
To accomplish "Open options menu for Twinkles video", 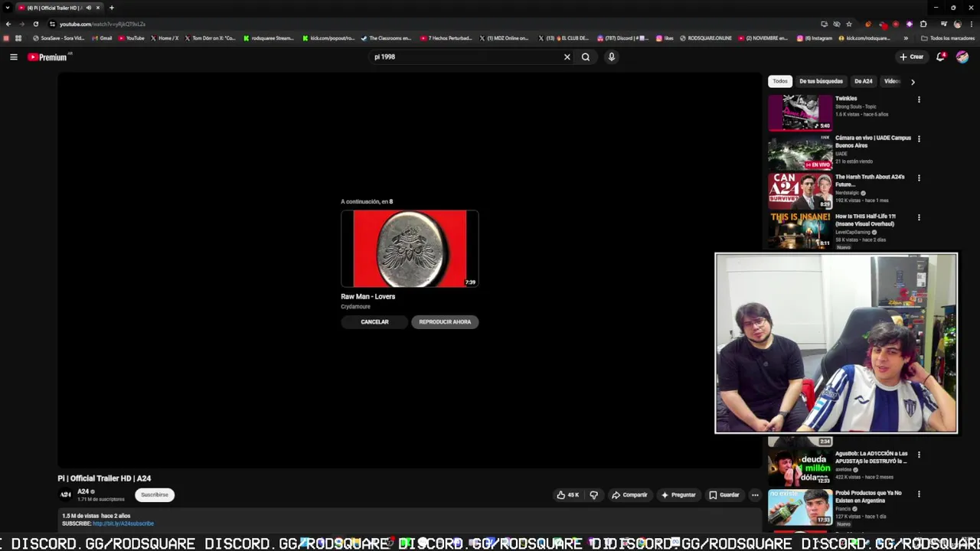I will (919, 99).
